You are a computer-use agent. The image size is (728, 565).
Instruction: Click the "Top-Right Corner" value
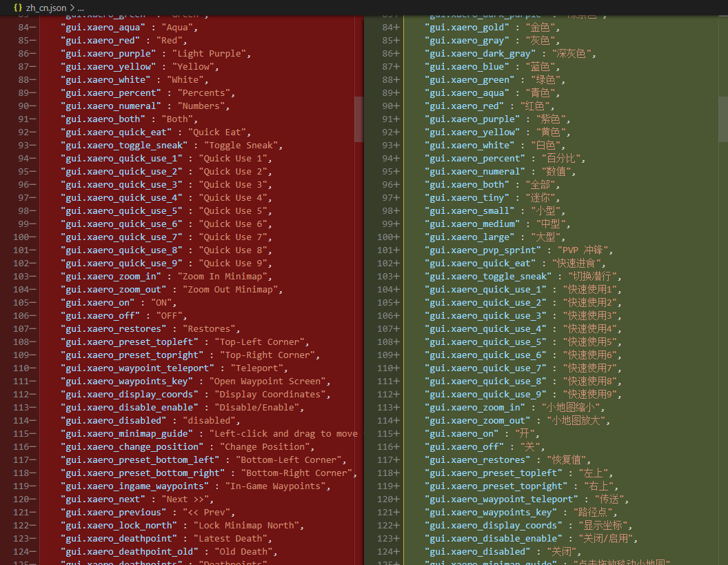click(x=267, y=355)
